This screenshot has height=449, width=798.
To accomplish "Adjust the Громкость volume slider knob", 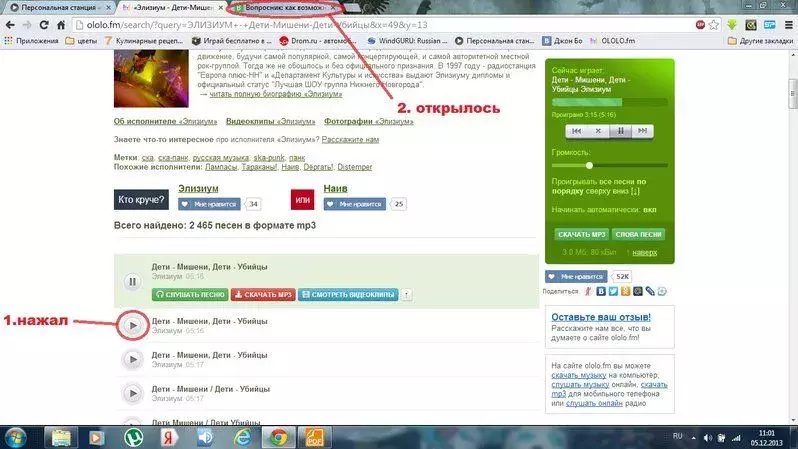I will 589,165.
